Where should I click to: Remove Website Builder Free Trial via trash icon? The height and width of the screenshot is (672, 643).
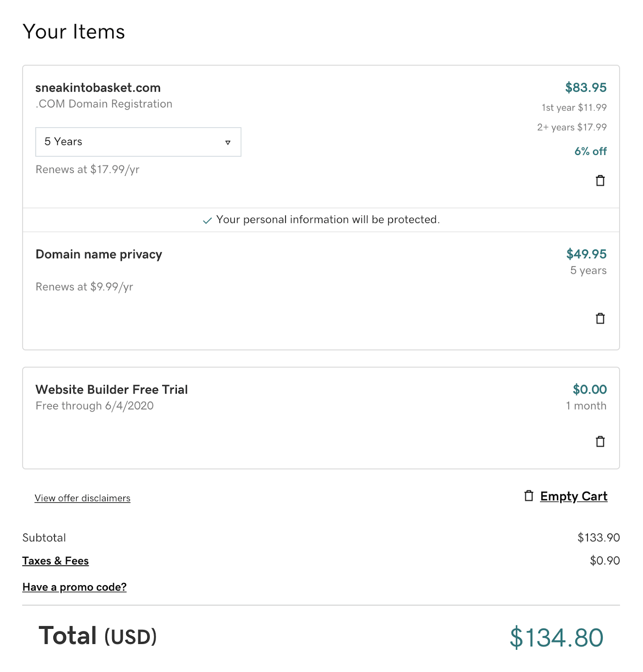pos(600,441)
